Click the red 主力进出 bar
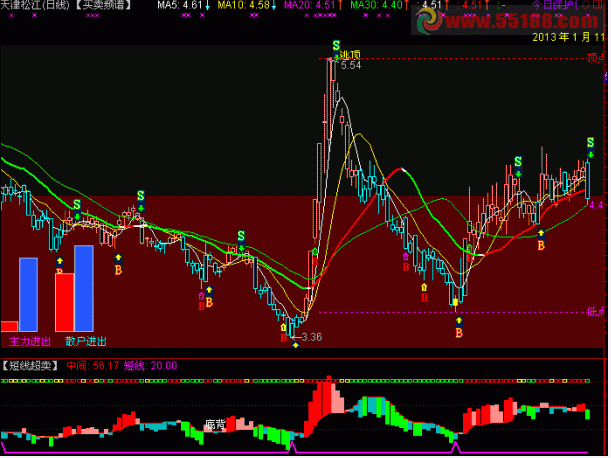 9,326
